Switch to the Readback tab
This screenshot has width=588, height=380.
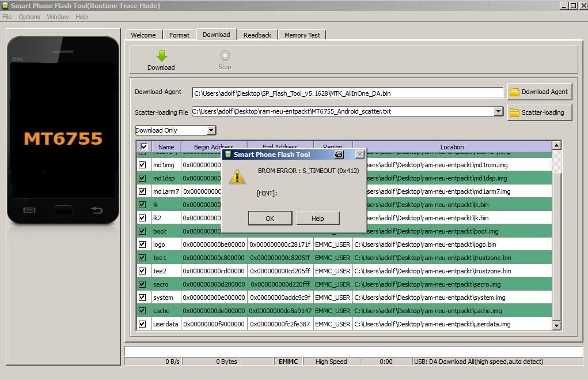[x=257, y=35]
